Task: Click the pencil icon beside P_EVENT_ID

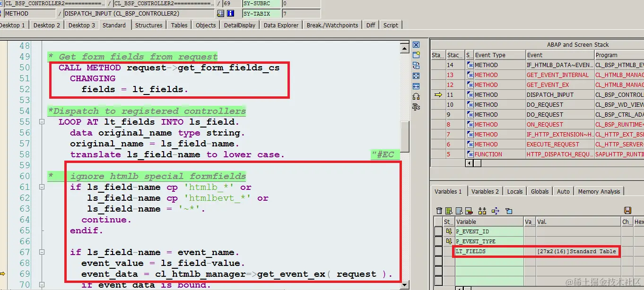Action: [449, 231]
